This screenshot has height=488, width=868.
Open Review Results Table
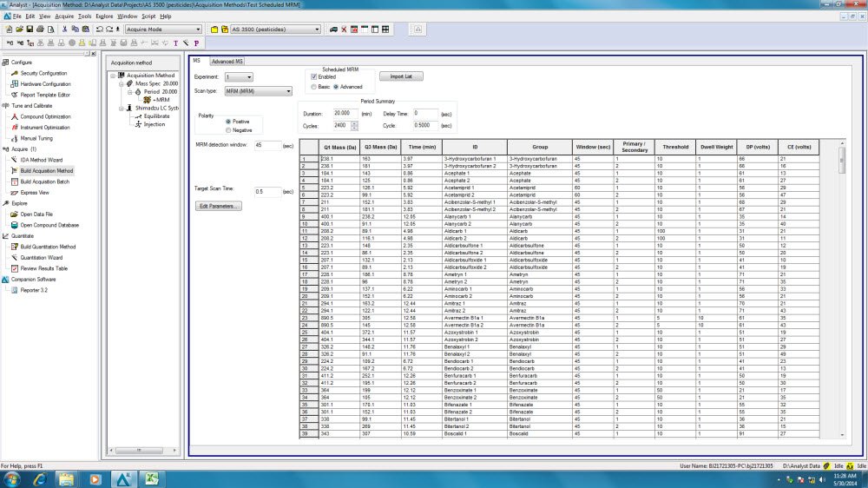(x=46, y=268)
